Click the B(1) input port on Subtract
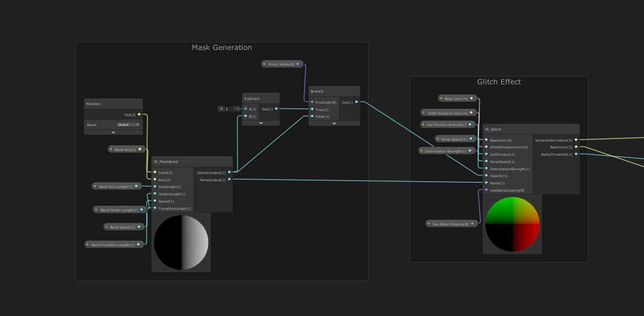Image resolution: width=644 pixels, height=316 pixels. (245, 116)
